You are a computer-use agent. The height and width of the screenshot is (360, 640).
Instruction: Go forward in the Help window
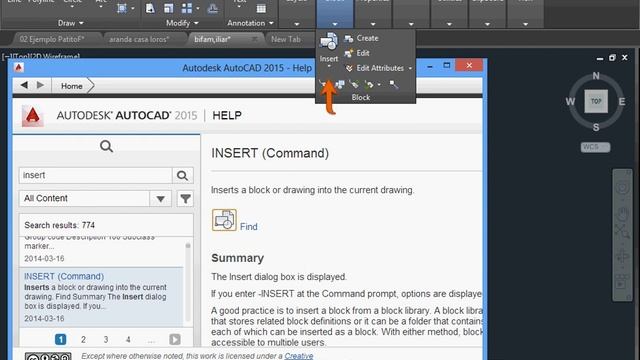point(40,85)
